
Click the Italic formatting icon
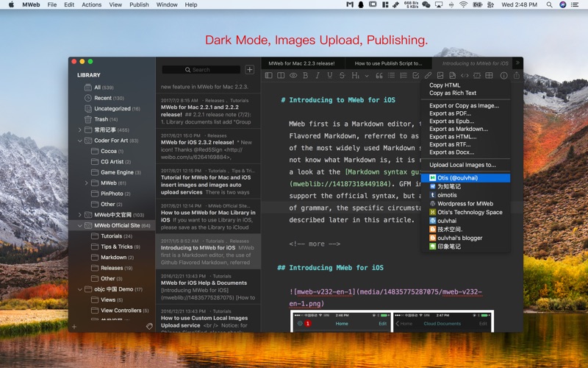tap(318, 75)
